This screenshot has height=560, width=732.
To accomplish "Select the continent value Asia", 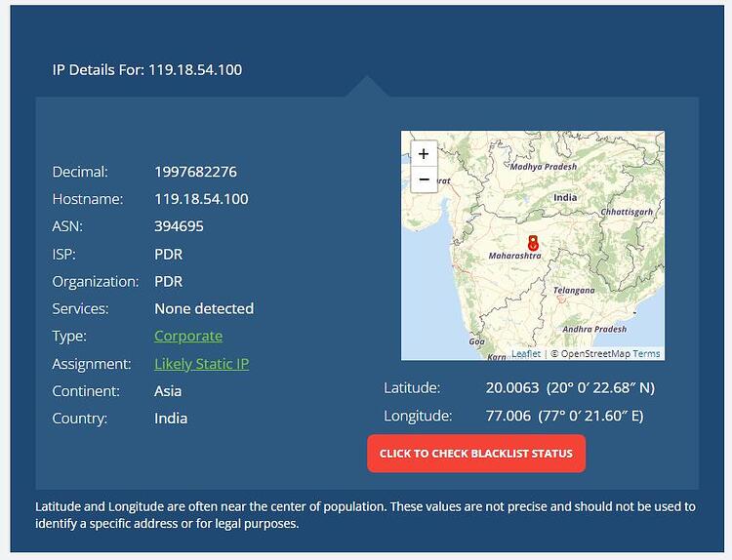I will pyautogui.click(x=168, y=391).
